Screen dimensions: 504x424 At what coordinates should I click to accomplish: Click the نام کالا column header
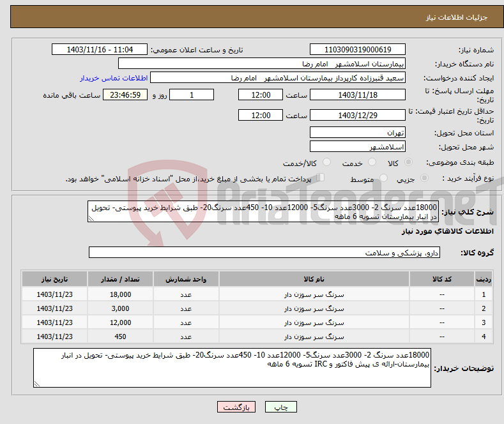[314, 279]
